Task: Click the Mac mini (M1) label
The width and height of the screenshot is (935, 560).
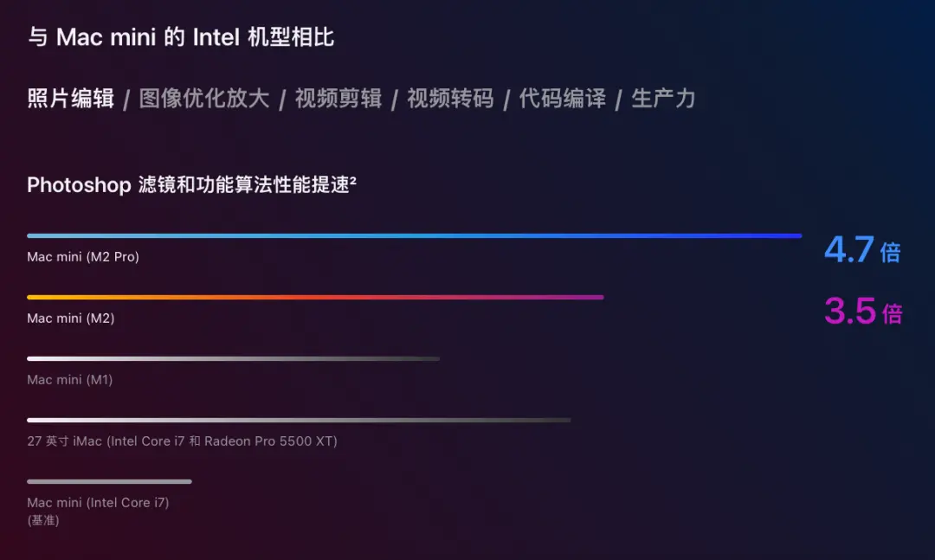Action: coord(70,380)
